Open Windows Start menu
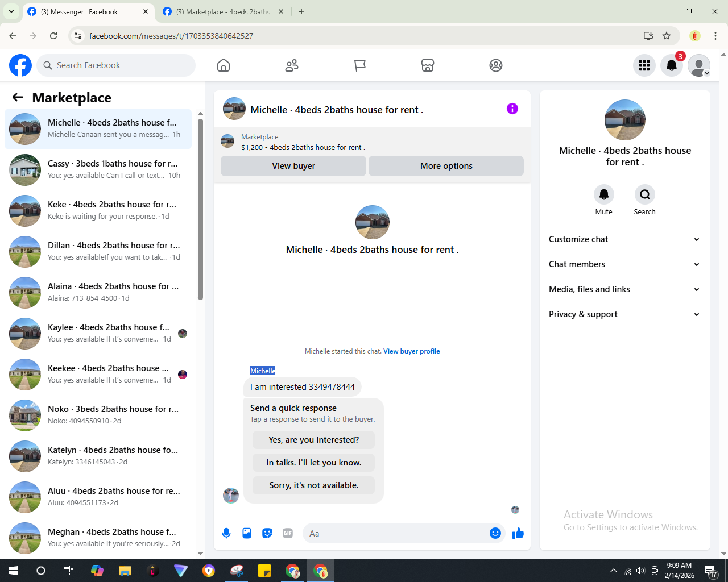 tap(14, 571)
